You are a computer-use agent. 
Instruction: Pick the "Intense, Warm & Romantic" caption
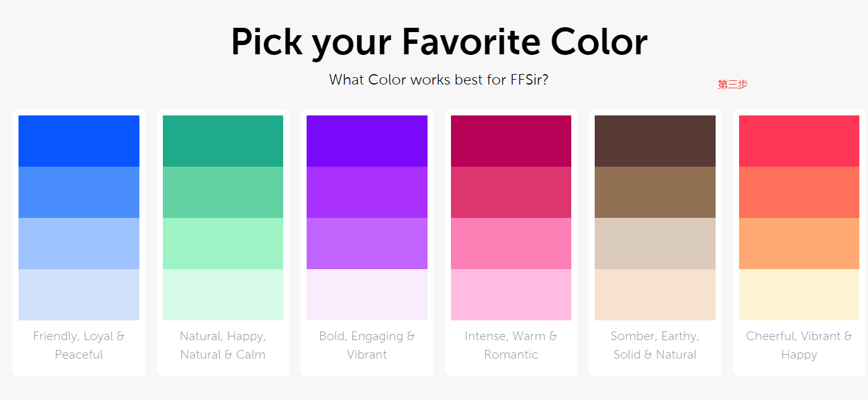(511, 345)
